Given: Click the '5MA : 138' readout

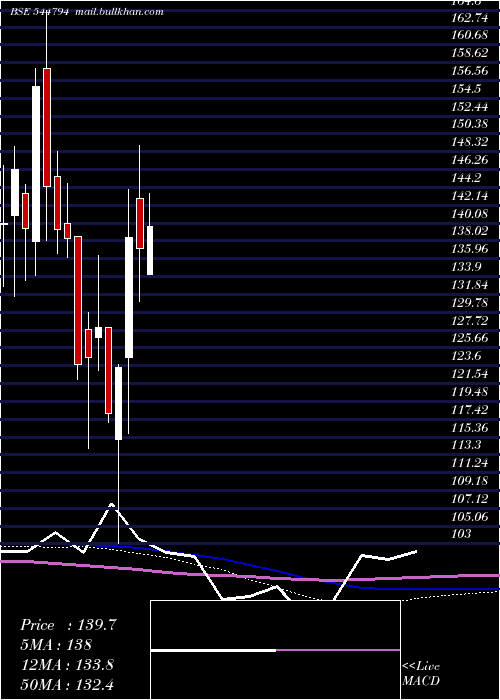Looking at the screenshot, I should click(56, 645).
